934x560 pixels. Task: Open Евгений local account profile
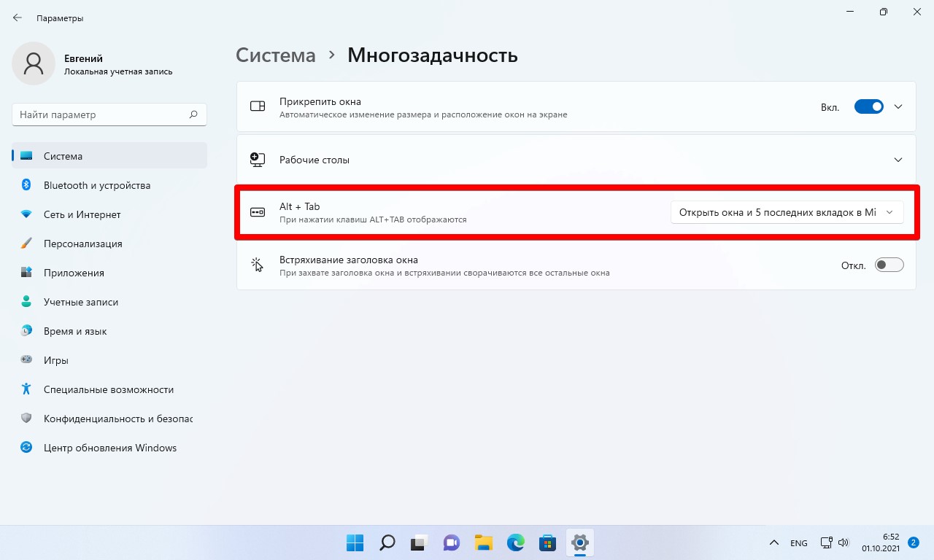tap(93, 64)
